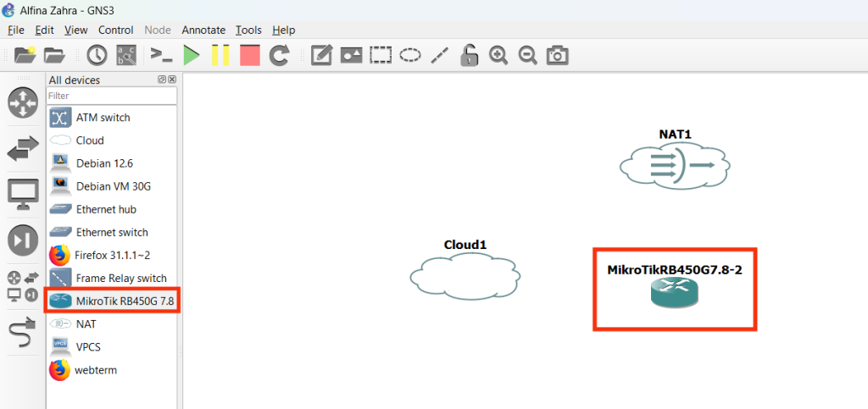This screenshot has width=868, height=409.
Task: Open the Annotate menu
Action: pyautogui.click(x=203, y=30)
